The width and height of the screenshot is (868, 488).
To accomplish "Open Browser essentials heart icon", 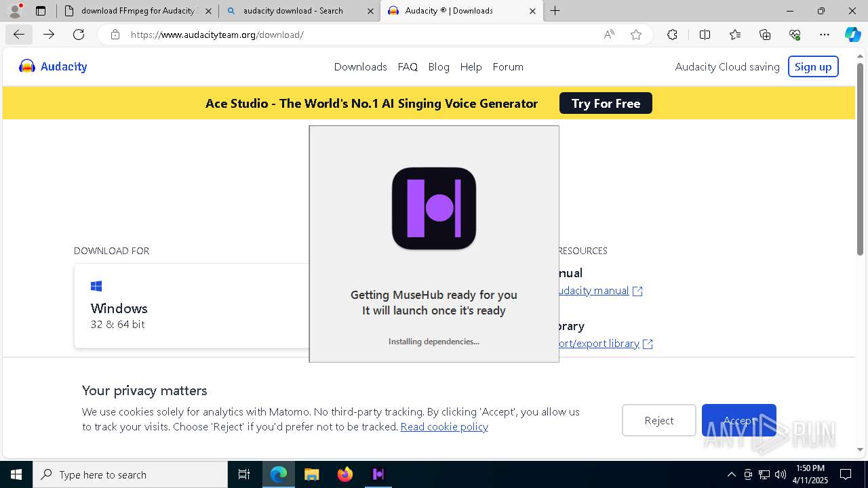I will 795,35.
